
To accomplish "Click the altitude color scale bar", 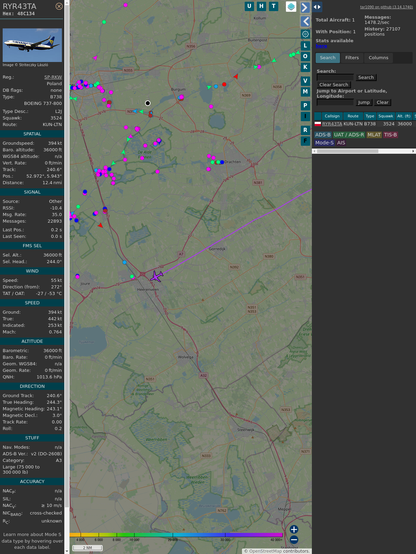I will point(176,535).
